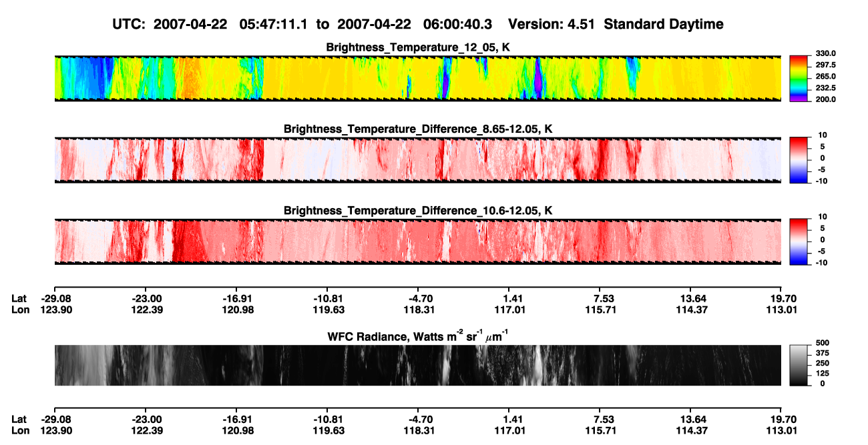Click latitude -23.00 above the WFC Radiance title

146,299
